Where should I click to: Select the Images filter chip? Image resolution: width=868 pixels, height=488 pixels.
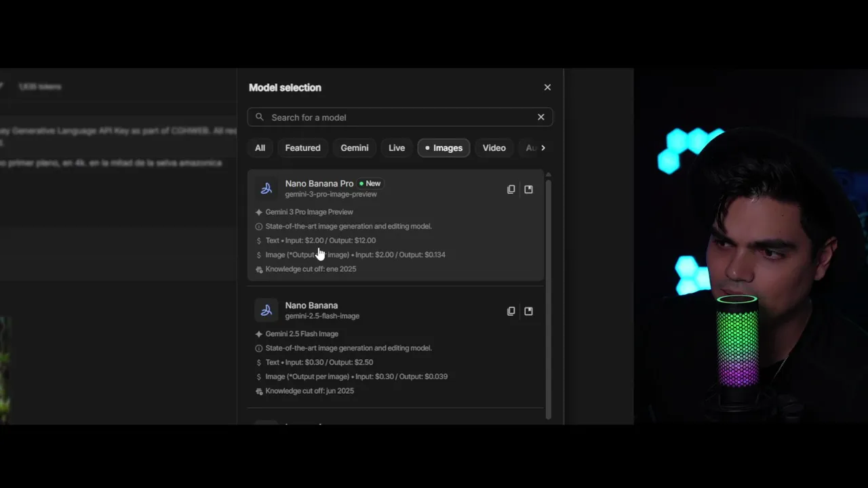tap(443, 148)
